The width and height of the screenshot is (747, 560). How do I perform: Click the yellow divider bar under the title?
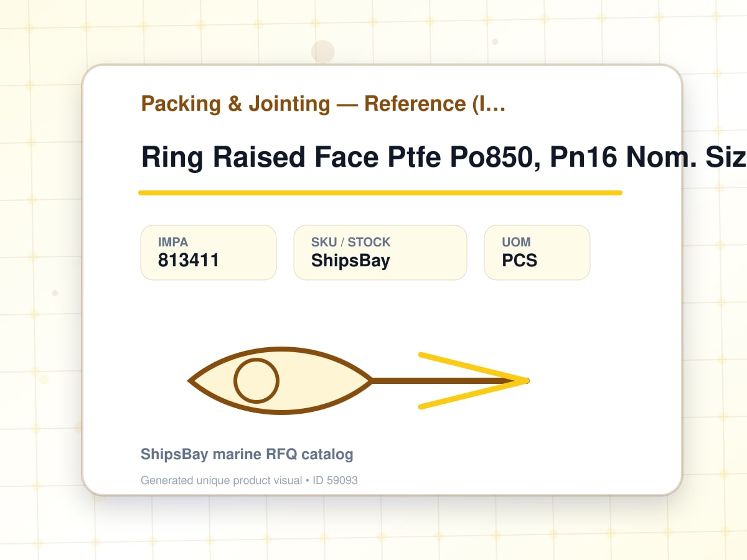tap(380, 193)
